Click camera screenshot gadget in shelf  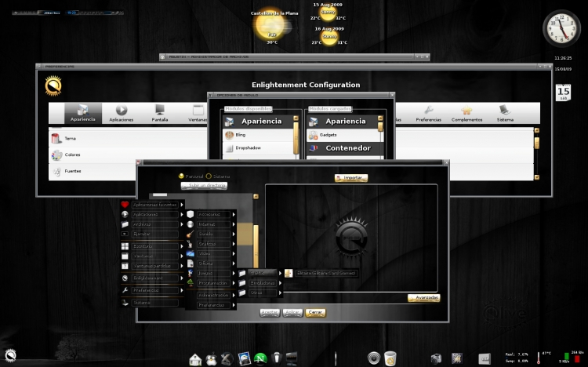[436, 358]
